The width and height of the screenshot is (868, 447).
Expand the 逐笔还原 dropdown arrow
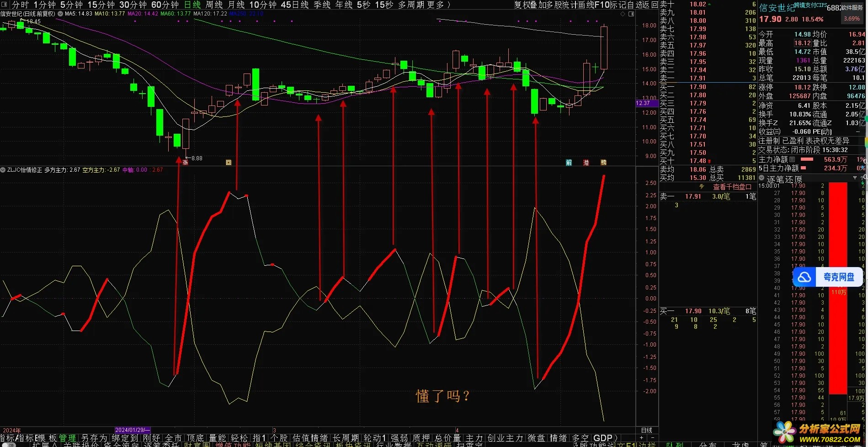tap(855, 178)
